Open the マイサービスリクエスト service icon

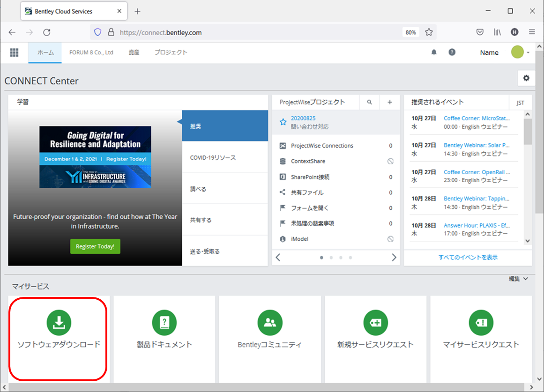tap(481, 323)
